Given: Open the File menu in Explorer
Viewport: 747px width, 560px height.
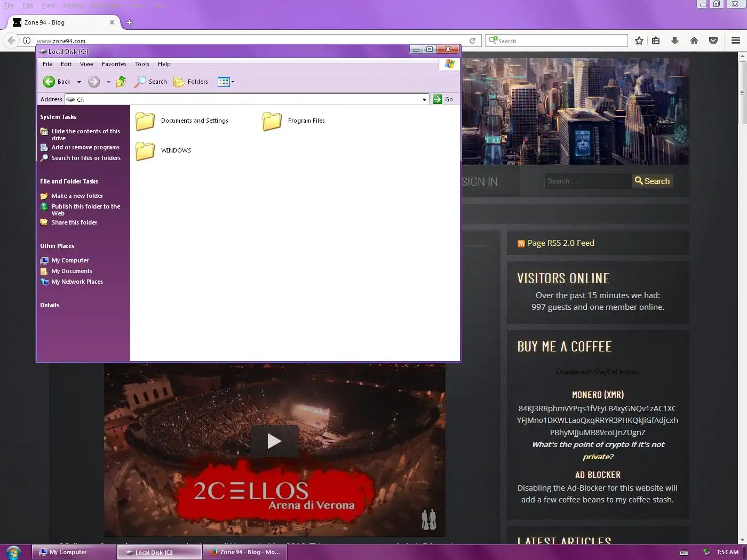Looking at the screenshot, I should click(47, 64).
